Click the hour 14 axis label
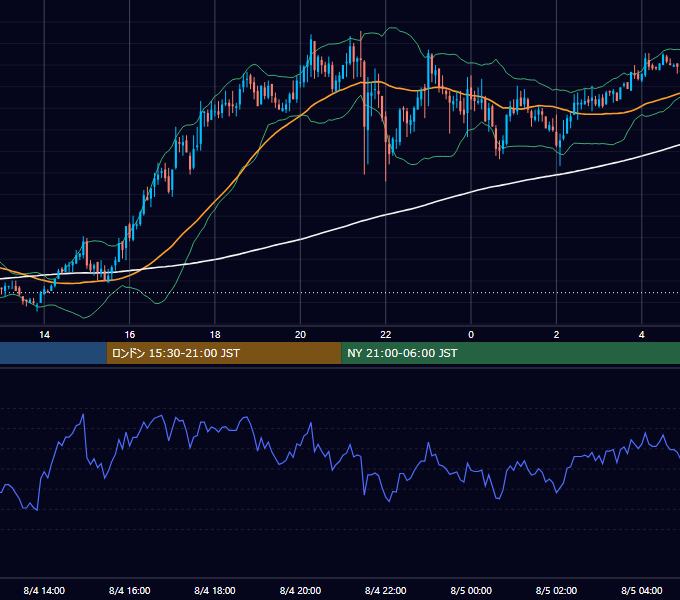680x600 pixels. tap(44, 335)
